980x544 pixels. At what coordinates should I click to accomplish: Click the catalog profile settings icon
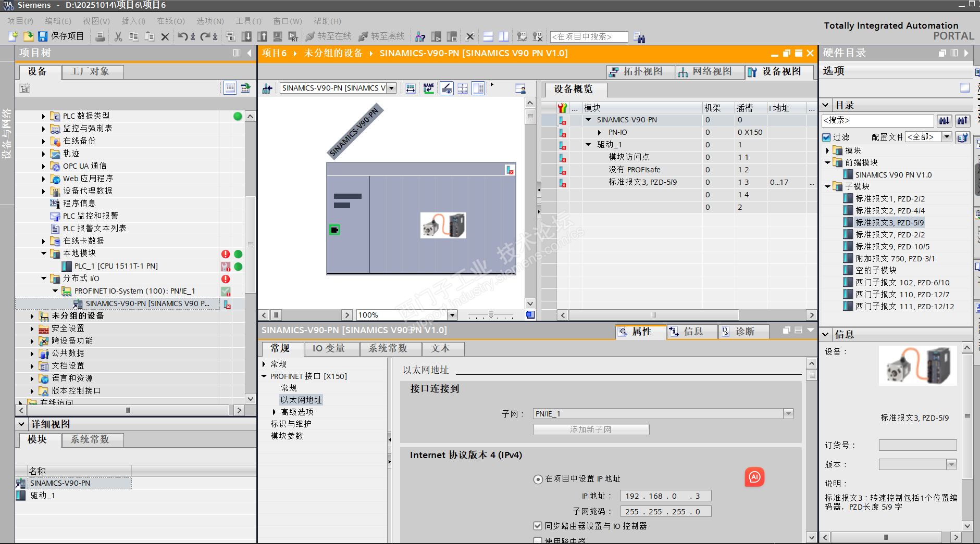[x=962, y=137]
